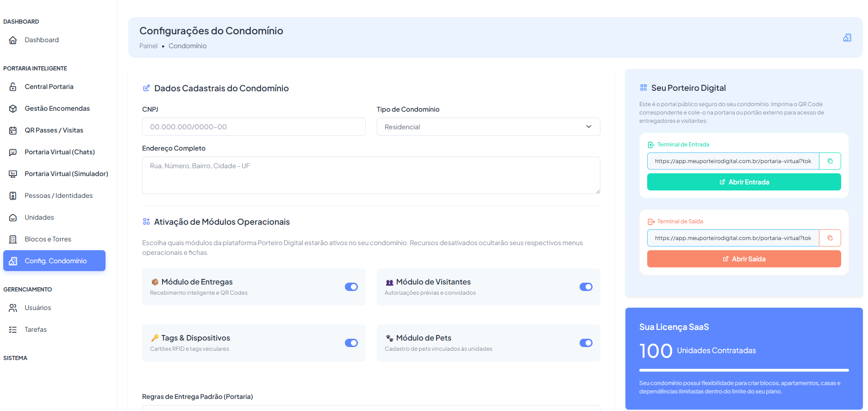This screenshot has height=411, width=868.
Task: Click the Sua Licença SaaS heading
Action: pos(674,327)
